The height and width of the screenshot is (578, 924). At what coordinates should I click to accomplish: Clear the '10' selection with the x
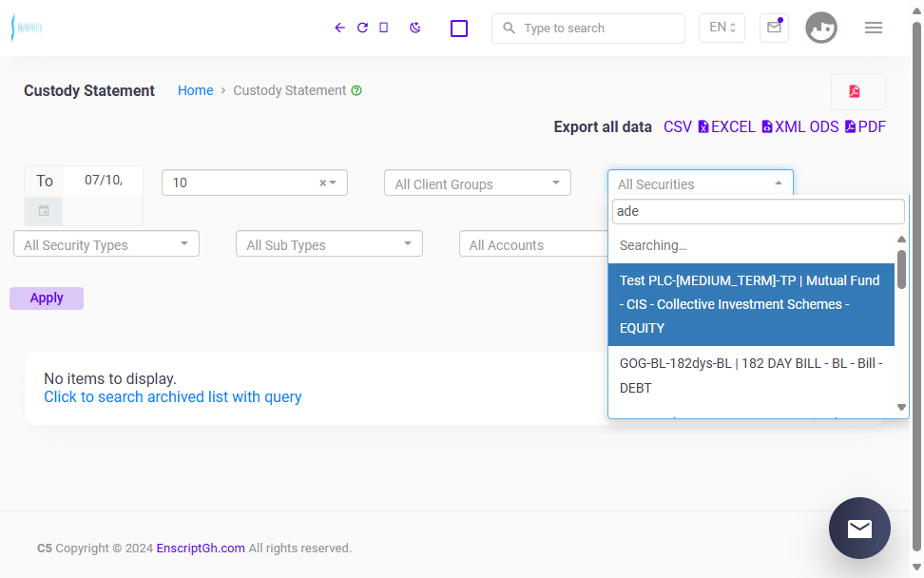[322, 183]
